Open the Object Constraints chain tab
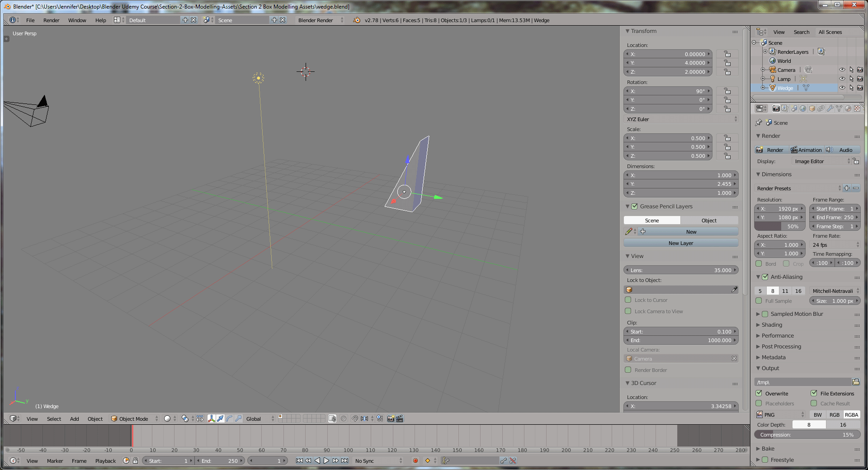The image size is (868, 470). click(821, 108)
